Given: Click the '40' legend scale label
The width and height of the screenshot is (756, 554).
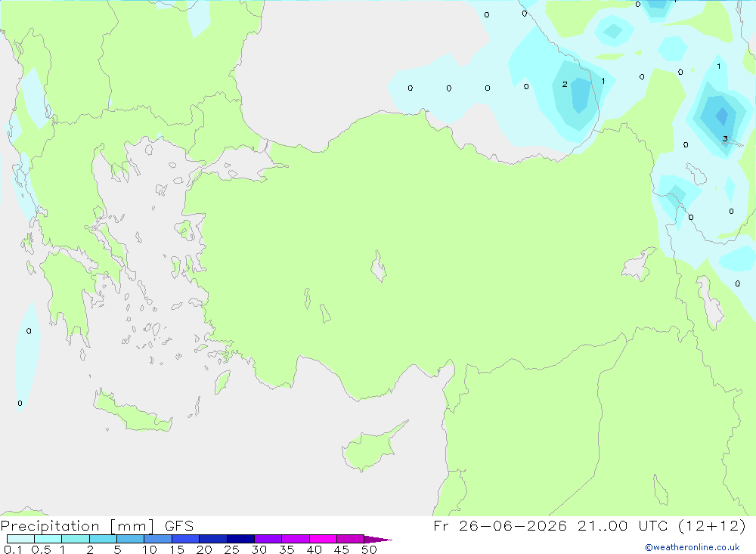Looking at the screenshot, I should [x=314, y=549].
